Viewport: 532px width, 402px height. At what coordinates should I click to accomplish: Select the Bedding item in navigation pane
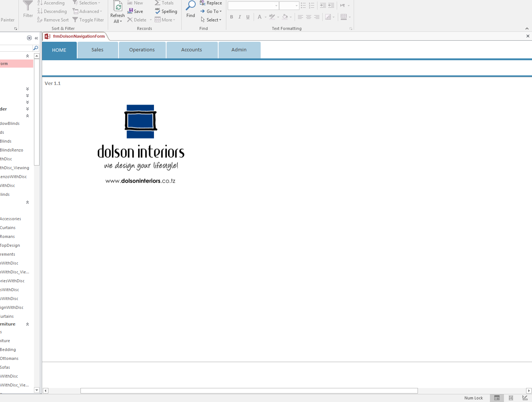pos(8,350)
